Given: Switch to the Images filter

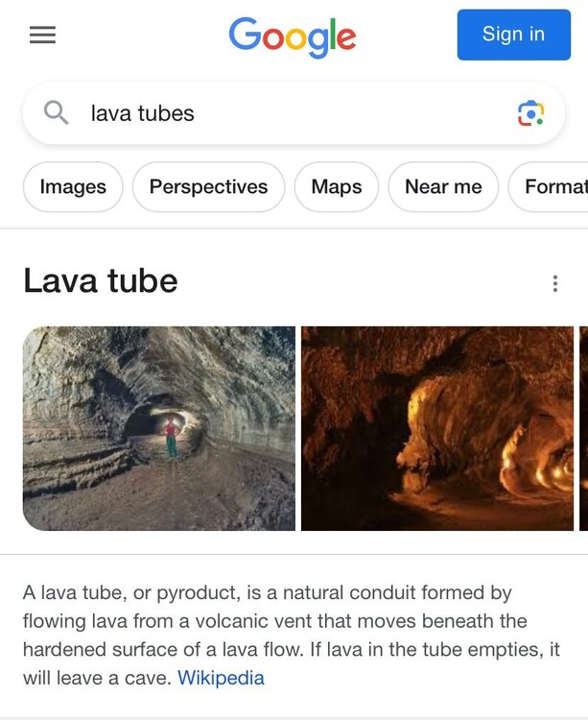Looking at the screenshot, I should tap(73, 186).
